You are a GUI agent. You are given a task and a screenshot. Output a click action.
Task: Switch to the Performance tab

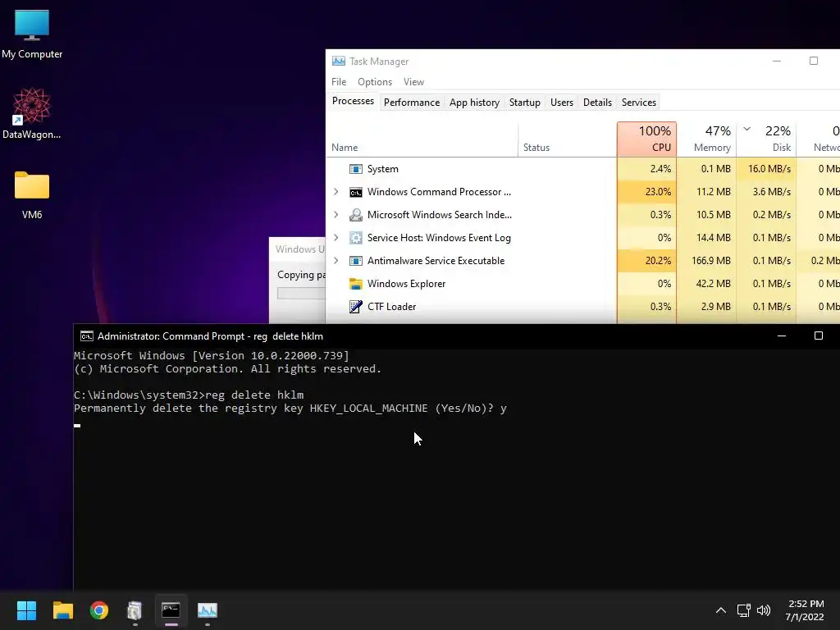click(412, 103)
